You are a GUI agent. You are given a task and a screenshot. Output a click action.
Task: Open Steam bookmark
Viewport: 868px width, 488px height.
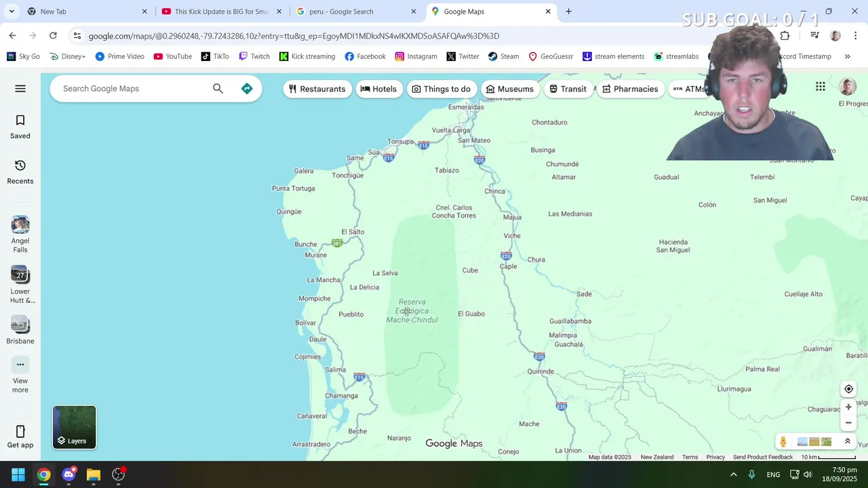click(x=503, y=56)
